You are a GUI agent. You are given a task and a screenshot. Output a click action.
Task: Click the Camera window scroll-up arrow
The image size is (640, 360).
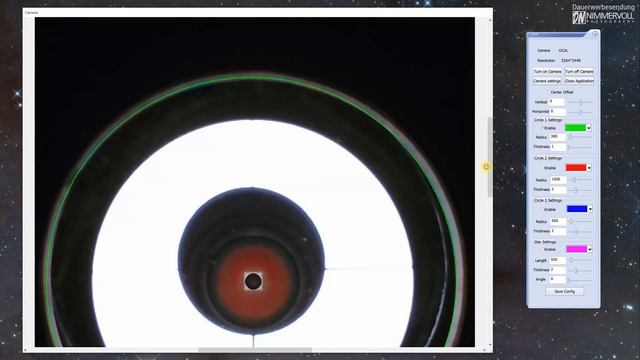tap(490, 20)
